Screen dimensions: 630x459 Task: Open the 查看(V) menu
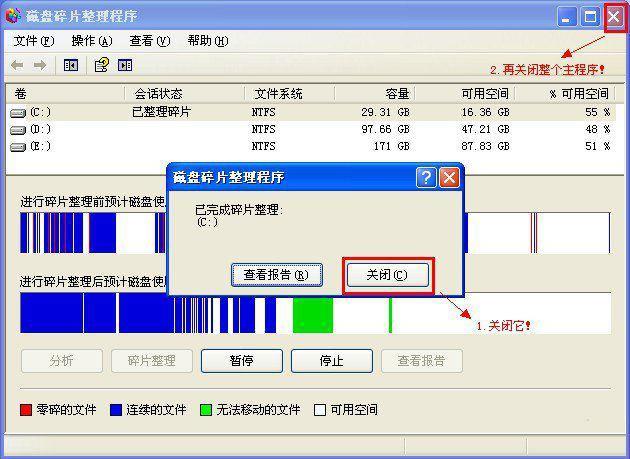point(150,41)
